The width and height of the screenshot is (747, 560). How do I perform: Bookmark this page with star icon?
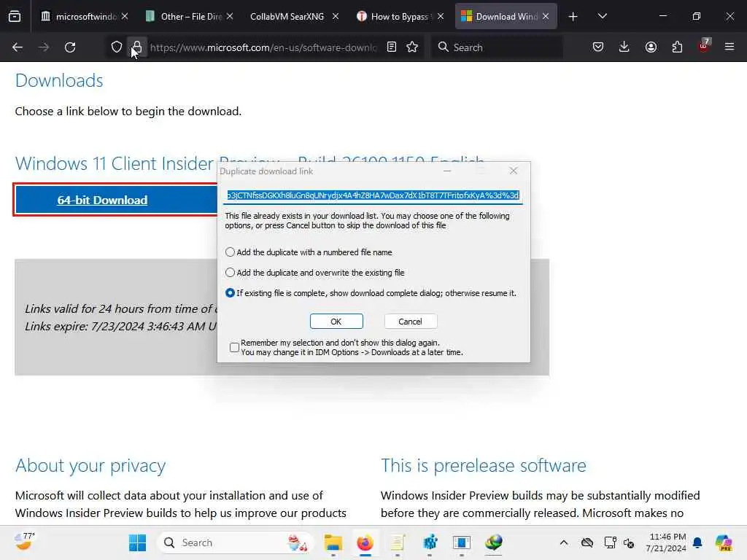412,47
